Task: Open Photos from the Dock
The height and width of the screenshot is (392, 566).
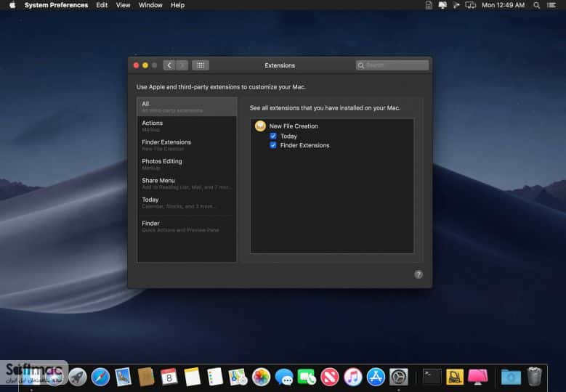Action: point(261,377)
